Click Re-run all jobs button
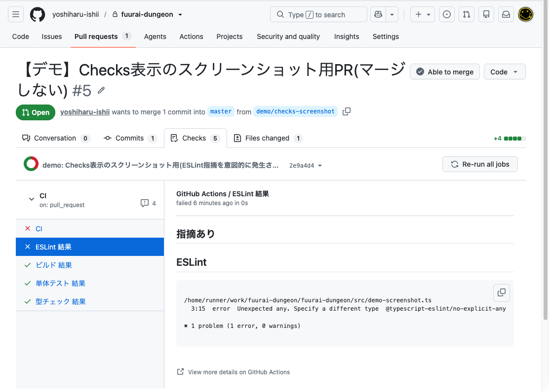 pyautogui.click(x=480, y=164)
